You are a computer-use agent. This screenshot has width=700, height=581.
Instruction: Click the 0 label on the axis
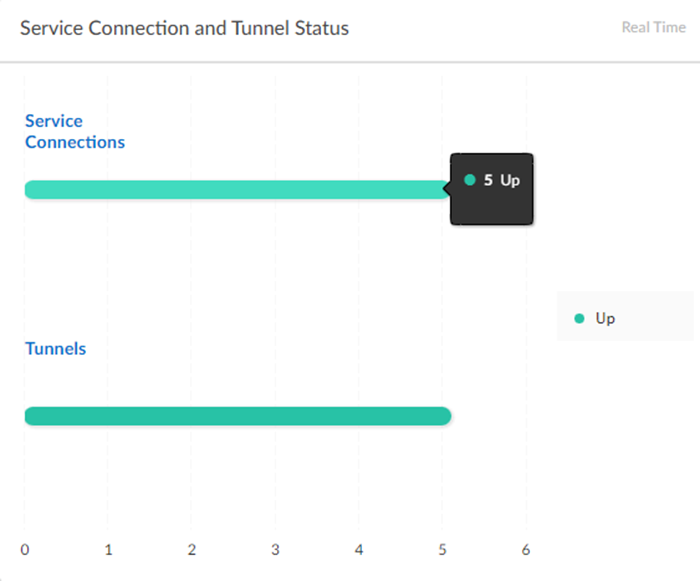[25, 549]
